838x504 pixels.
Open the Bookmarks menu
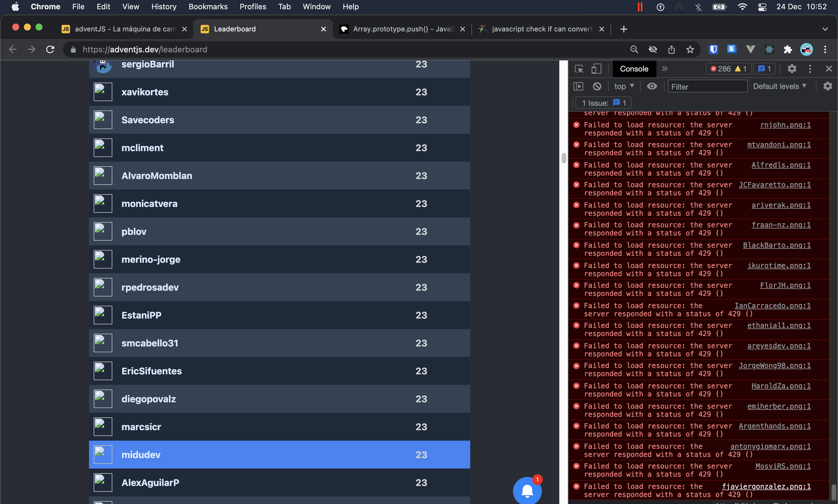[208, 7]
